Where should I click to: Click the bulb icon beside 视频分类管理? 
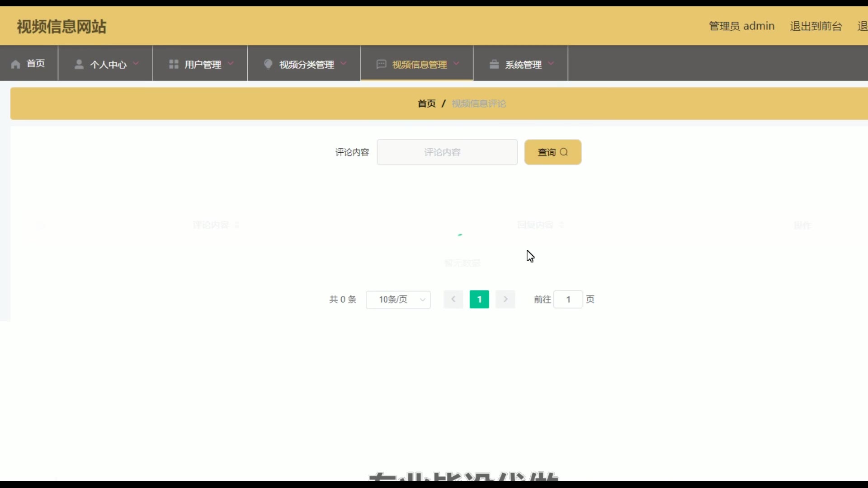(268, 64)
